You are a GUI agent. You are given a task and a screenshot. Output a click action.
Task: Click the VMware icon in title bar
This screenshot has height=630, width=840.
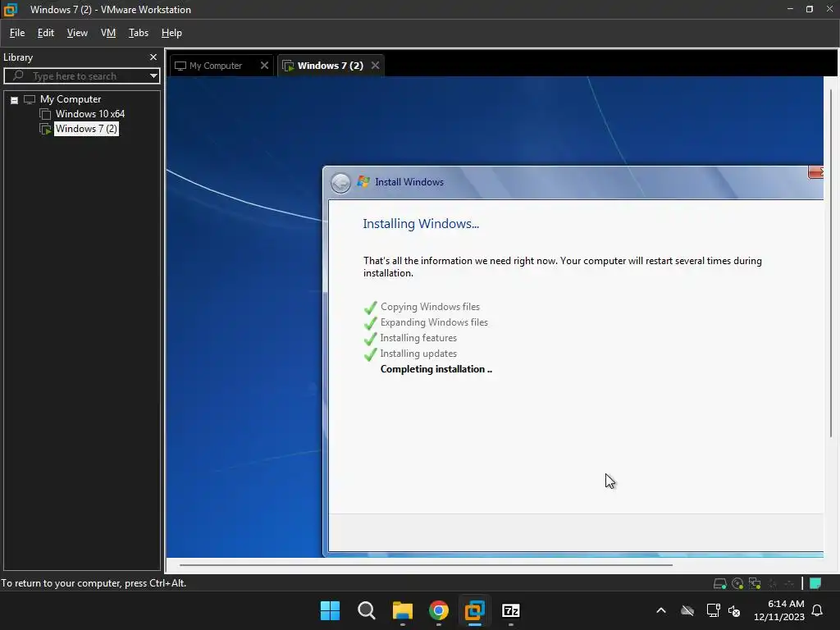[x=11, y=10]
